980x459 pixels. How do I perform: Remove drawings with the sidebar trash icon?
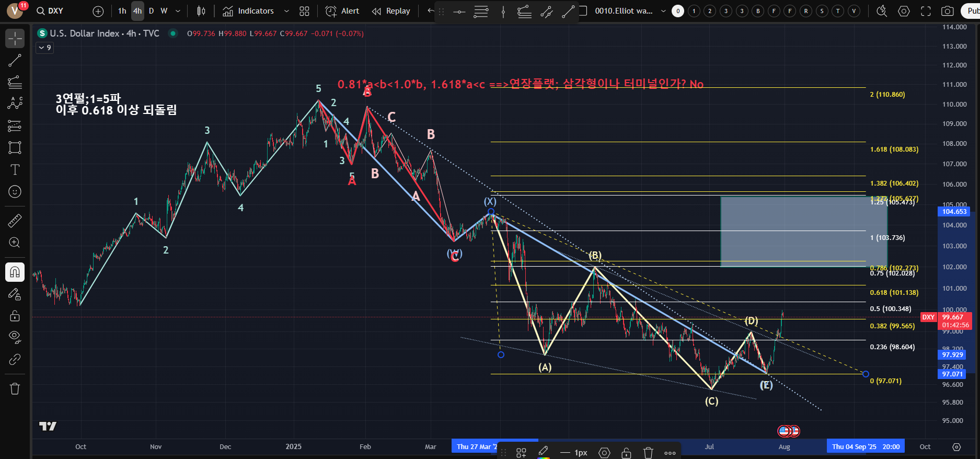pos(15,388)
